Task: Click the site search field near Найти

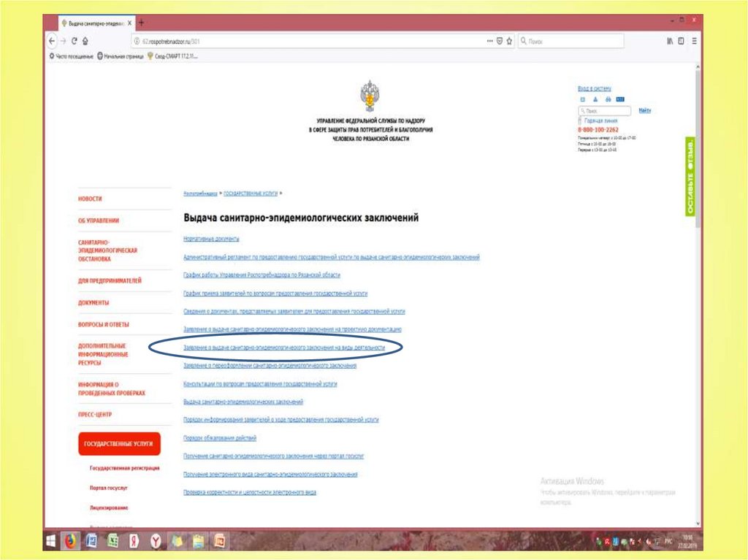Action: tap(605, 110)
